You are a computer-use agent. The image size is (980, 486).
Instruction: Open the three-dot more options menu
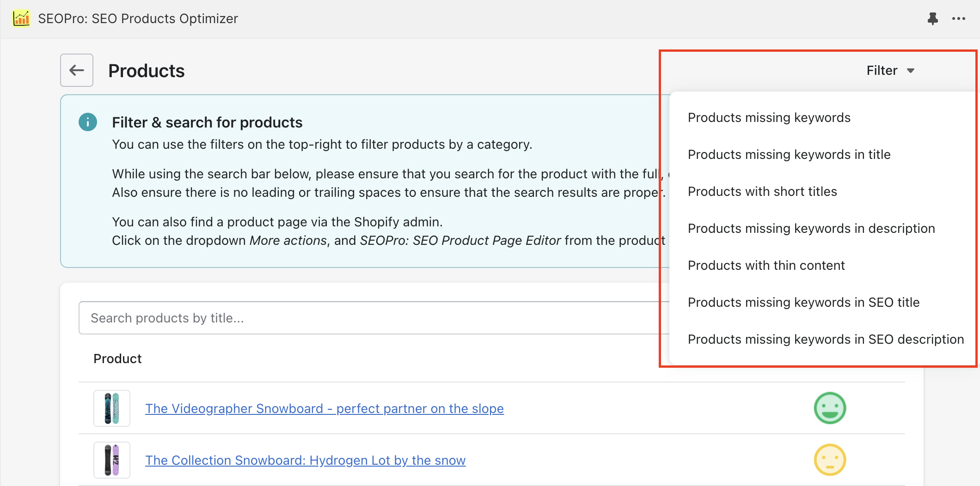pyautogui.click(x=958, y=18)
